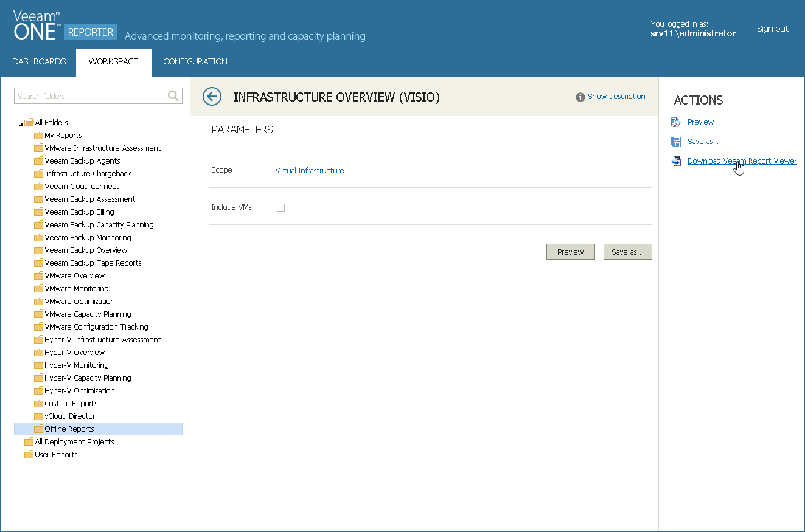
Task: Collapse the All Folders tree node
Action: tap(21, 123)
